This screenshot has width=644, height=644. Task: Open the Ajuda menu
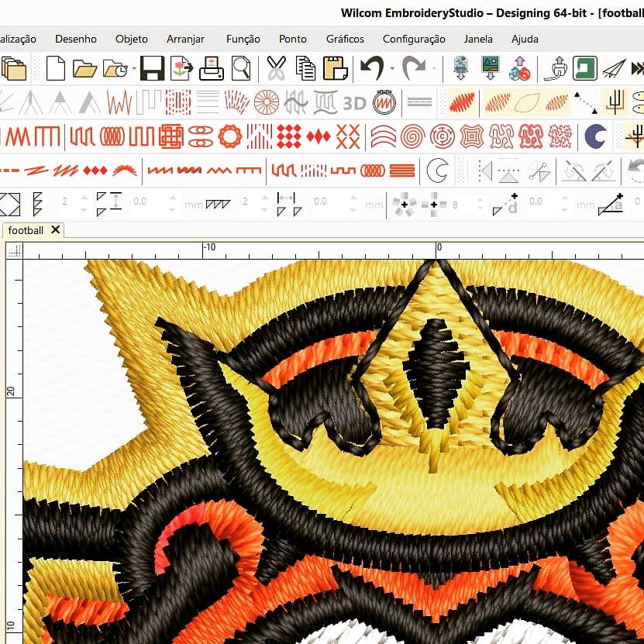pos(525,39)
